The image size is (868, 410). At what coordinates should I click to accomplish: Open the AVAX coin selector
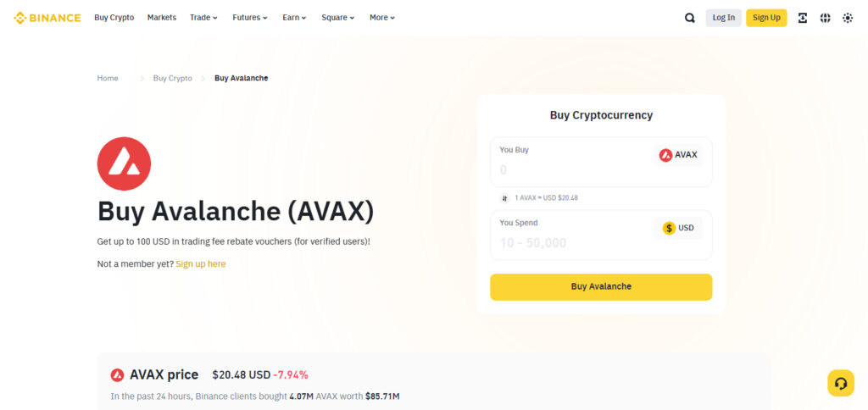(x=678, y=155)
